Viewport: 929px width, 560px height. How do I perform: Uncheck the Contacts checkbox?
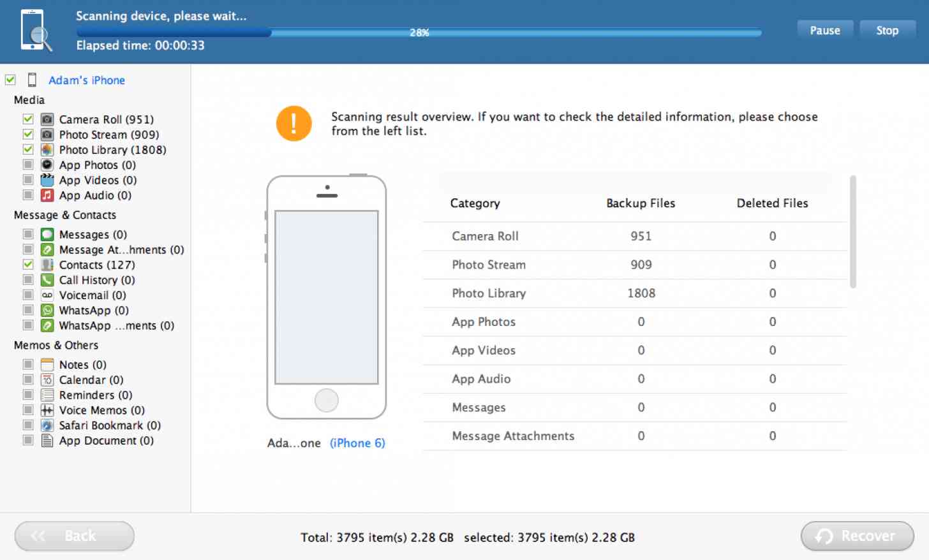point(28,264)
